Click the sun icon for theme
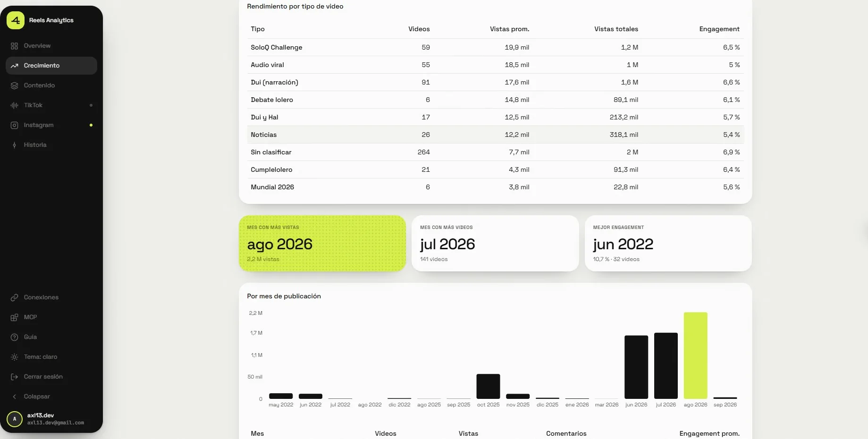Viewport: 868px width, 439px height. click(15, 357)
